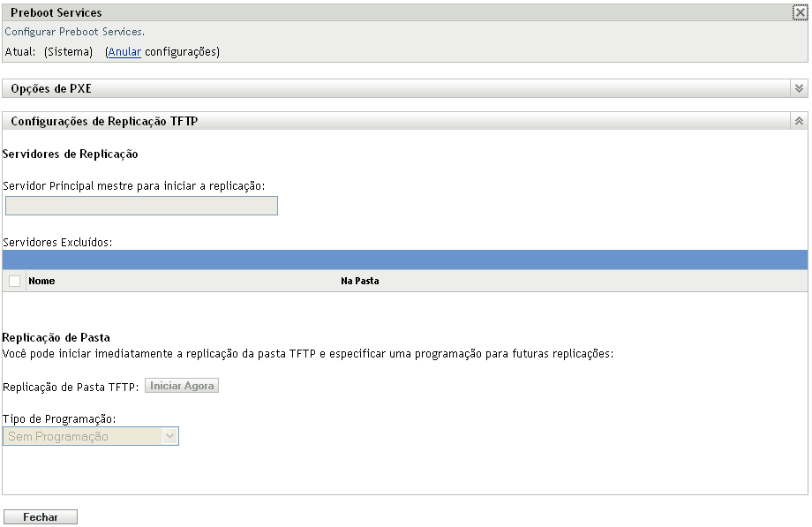Click the X icon on Preboot Services header

[x=801, y=12]
